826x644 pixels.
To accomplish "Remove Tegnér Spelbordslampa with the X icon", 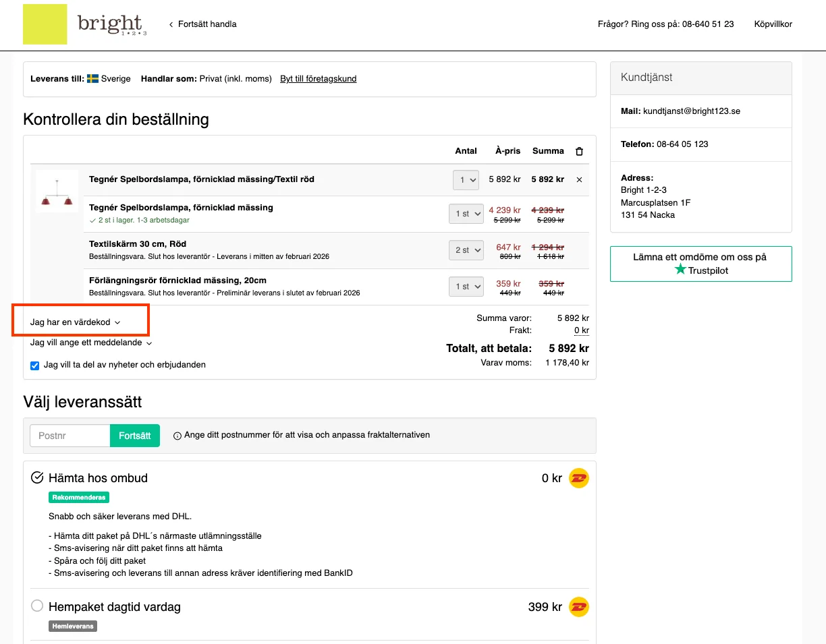I will coord(579,180).
